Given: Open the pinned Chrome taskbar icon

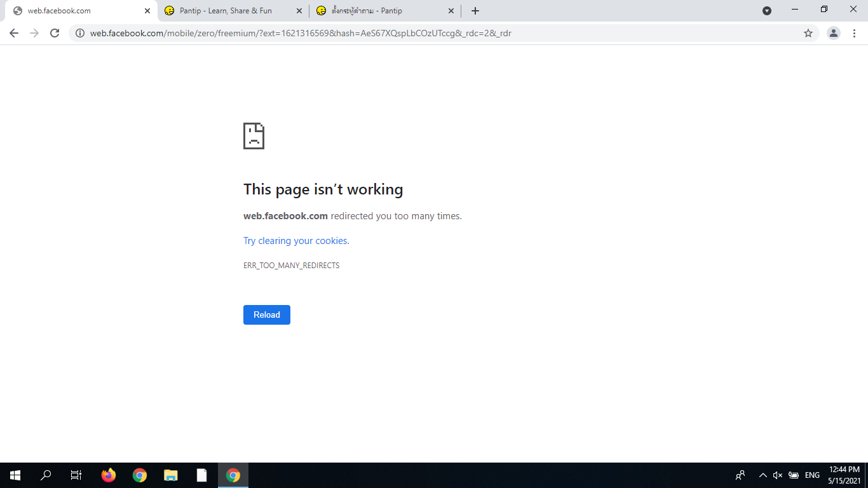Looking at the screenshot, I should click(x=140, y=475).
